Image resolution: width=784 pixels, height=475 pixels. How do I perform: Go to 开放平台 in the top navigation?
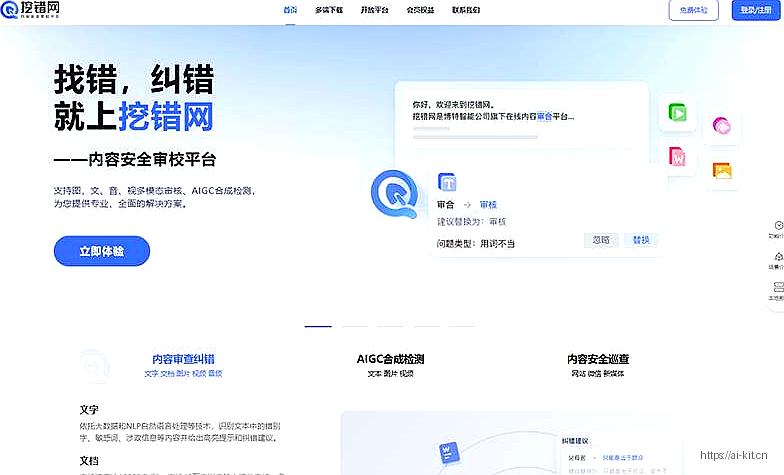[x=374, y=10]
